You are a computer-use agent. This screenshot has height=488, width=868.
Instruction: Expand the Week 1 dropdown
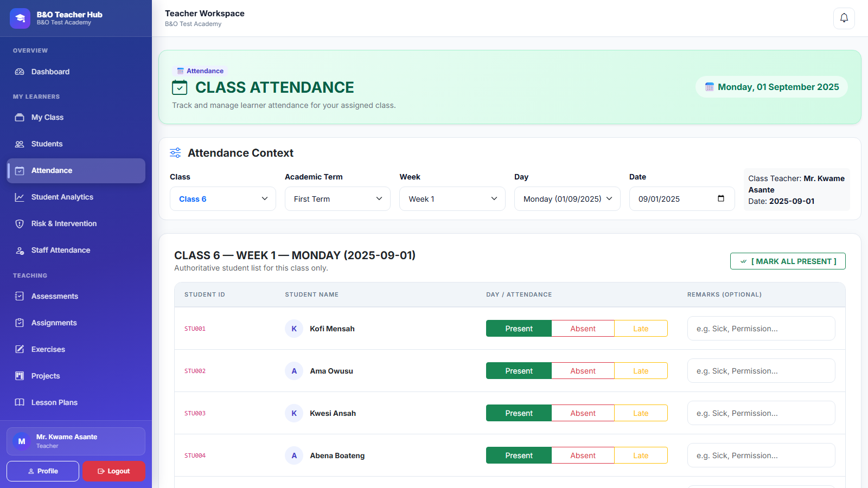pyautogui.click(x=452, y=199)
